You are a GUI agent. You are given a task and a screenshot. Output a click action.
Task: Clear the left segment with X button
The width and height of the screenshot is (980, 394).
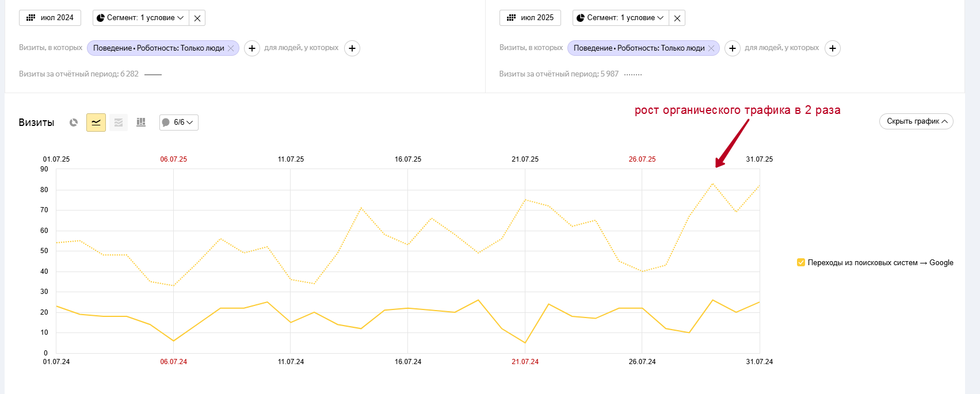click(x=197, y=18)
